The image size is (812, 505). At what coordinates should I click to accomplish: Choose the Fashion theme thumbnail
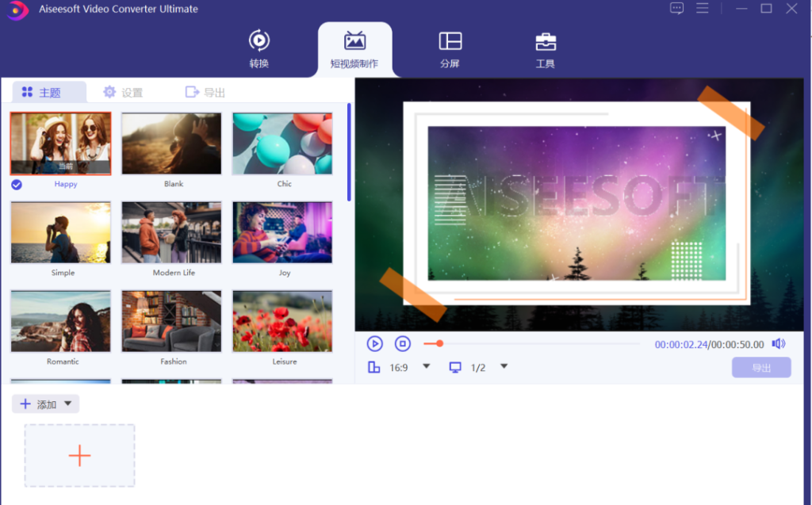click(x=171, y=321)
